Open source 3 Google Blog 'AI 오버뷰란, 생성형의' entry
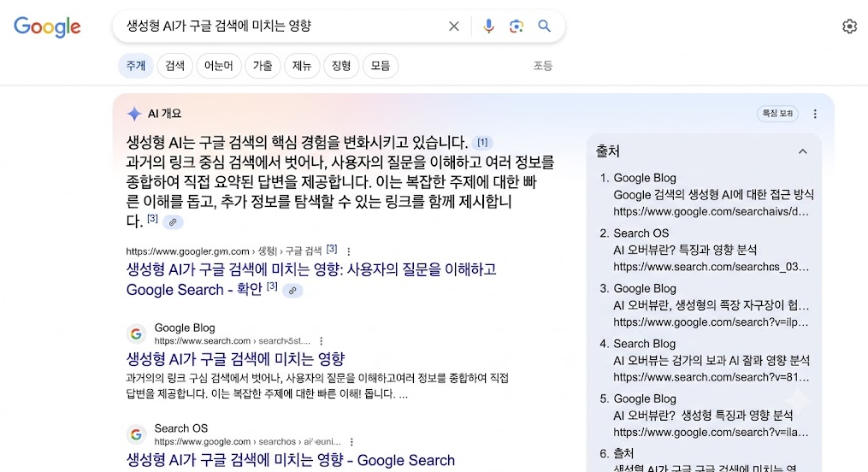Viewport: 868px width, 472px height. click(712, 305)
